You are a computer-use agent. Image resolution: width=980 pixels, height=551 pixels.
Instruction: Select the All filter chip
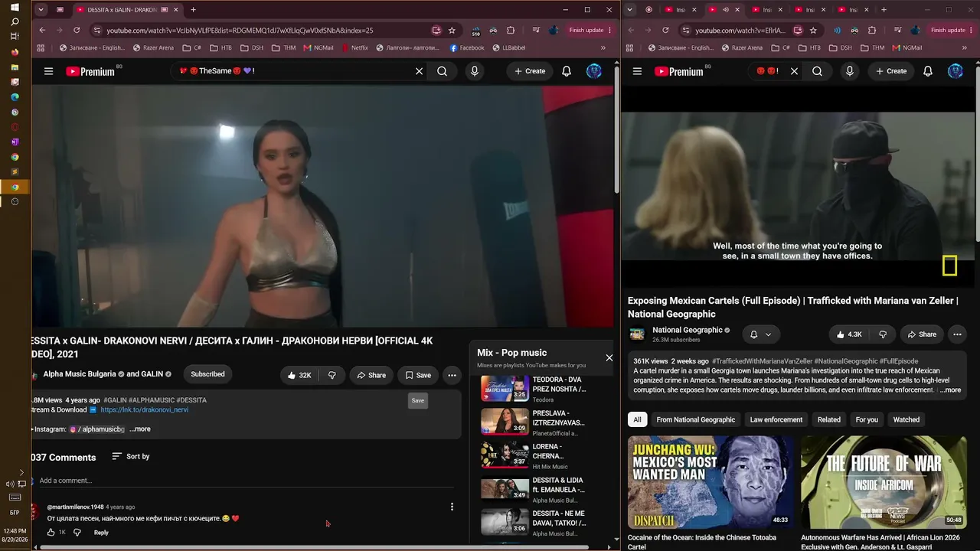pyautogui.click(x=637, y=419)
